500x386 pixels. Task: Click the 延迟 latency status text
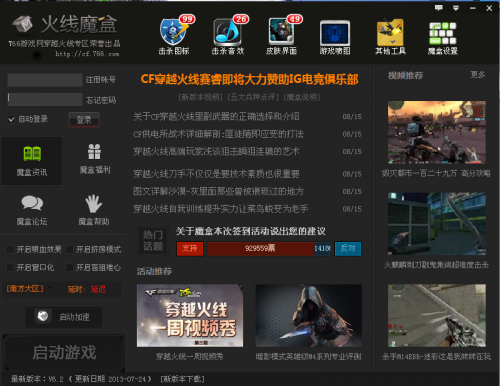[98, 289]
